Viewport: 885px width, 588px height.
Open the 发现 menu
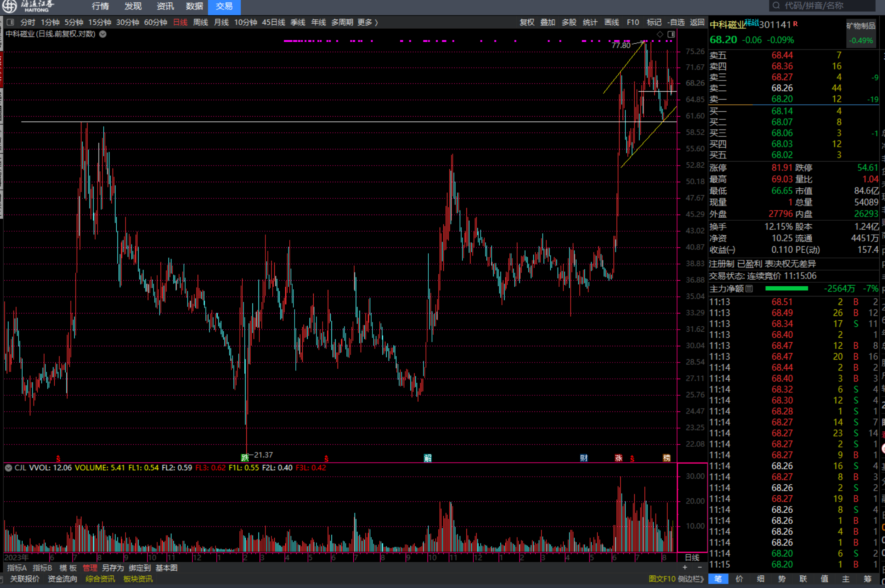point(133,6)
